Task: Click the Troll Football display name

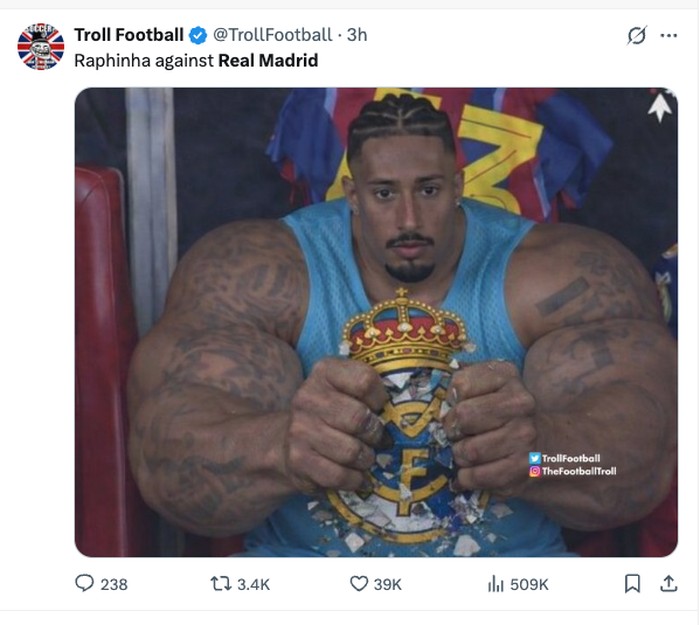Action: (129, 35)
